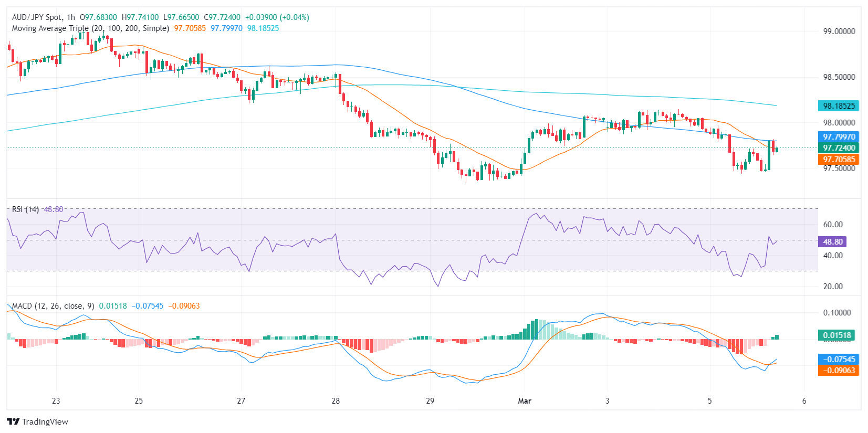Click the blue 97.79970 price tag

839,137
